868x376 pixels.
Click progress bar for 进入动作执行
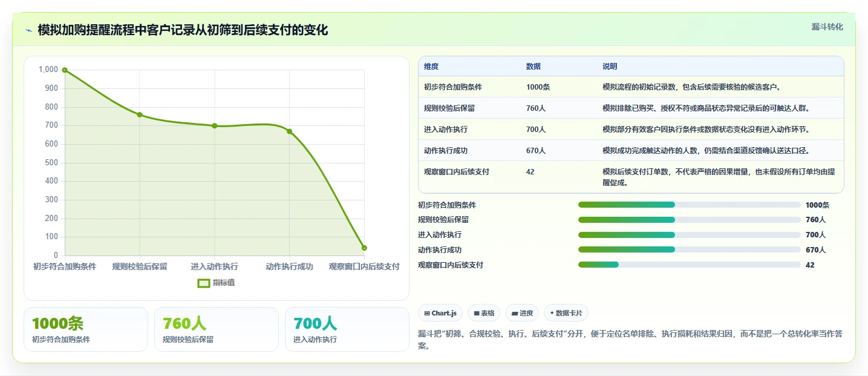tap(690, 235)
